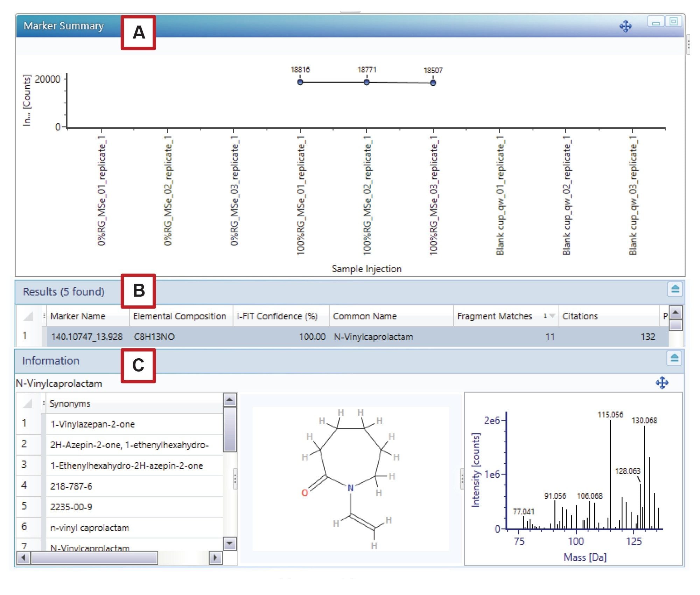The width and height of the screenshot is (700, 595).
Task: Select synonym 218-787-6
Action: coord(134,486)
